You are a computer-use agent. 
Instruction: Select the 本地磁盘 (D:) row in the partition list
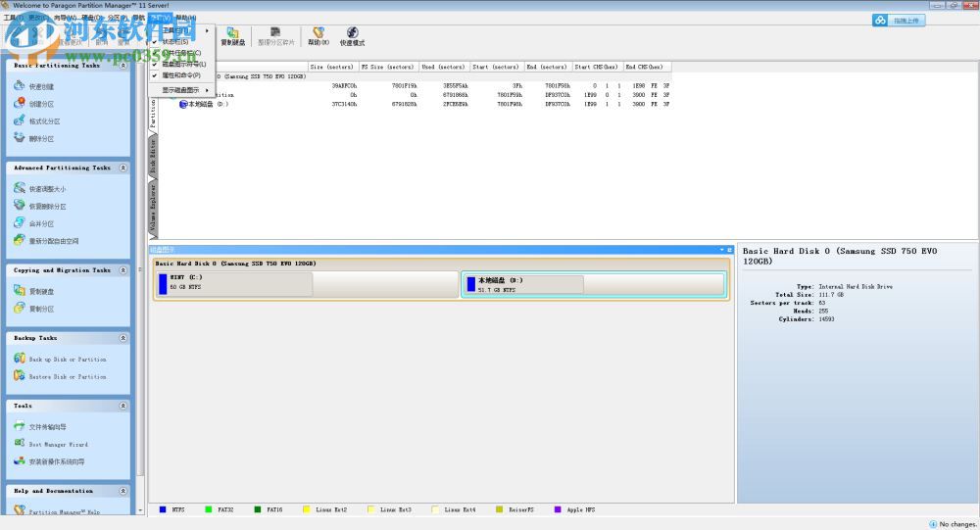coord(416,105)
